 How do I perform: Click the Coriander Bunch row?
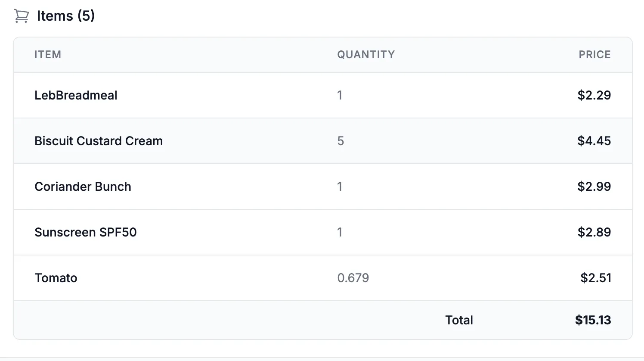click(x=83, y=187)
